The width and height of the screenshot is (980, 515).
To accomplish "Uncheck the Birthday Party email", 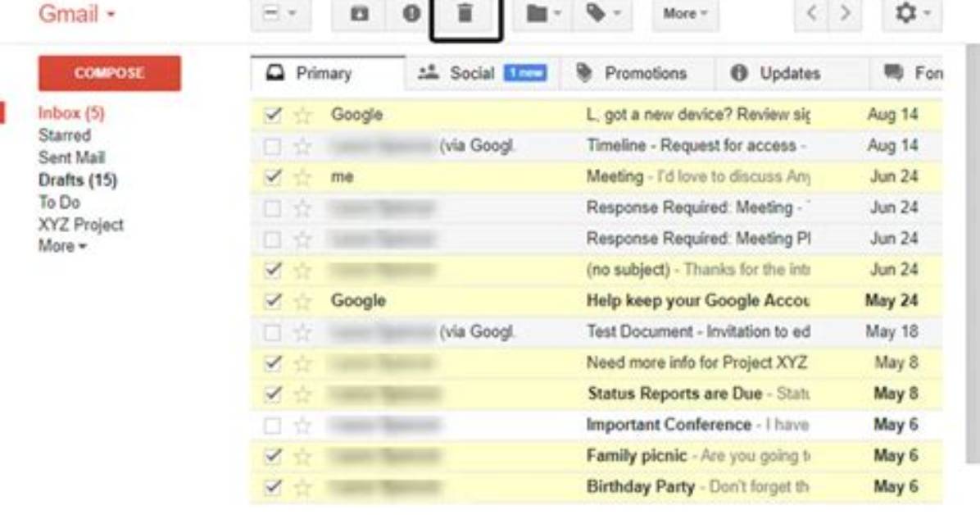I will [x=273, y=487].
